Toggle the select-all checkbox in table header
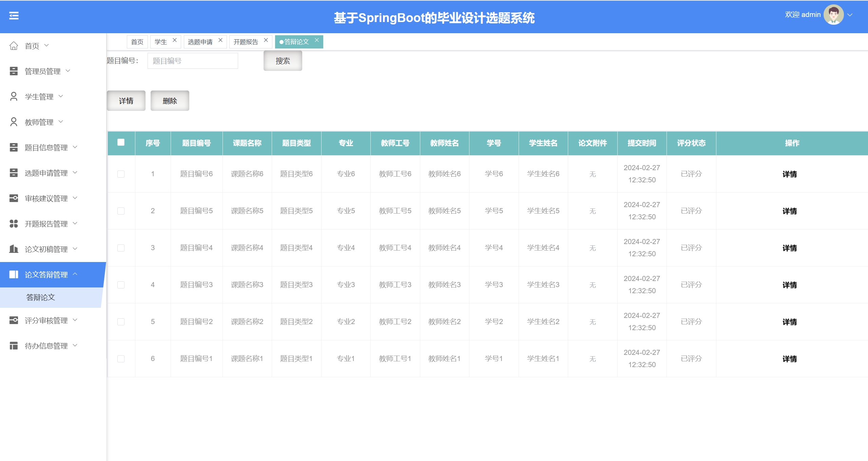 121,142
